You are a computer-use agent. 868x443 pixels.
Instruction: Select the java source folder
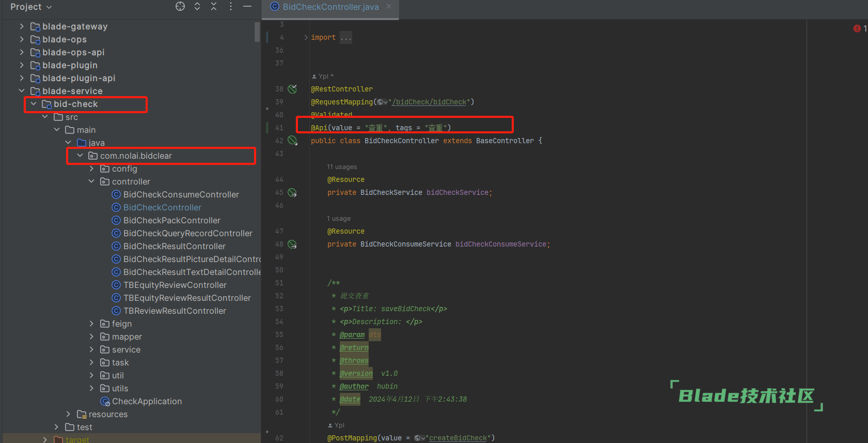click(96, 143)
